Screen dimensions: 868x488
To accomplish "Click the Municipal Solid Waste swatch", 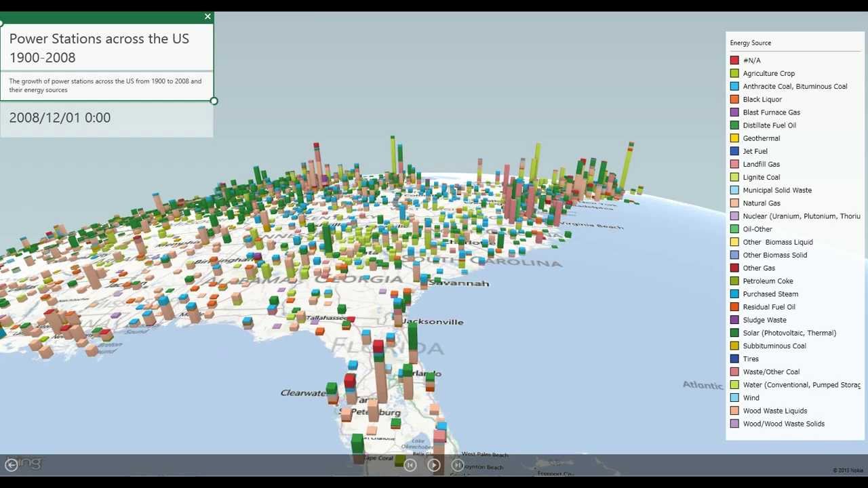I will point(734,190).
